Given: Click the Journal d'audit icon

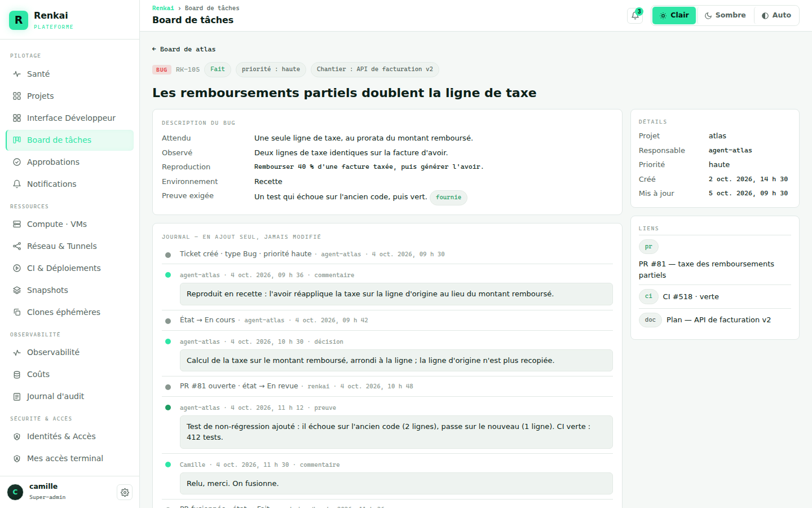Looking at the screenshot, I should [x=17, y=396].
